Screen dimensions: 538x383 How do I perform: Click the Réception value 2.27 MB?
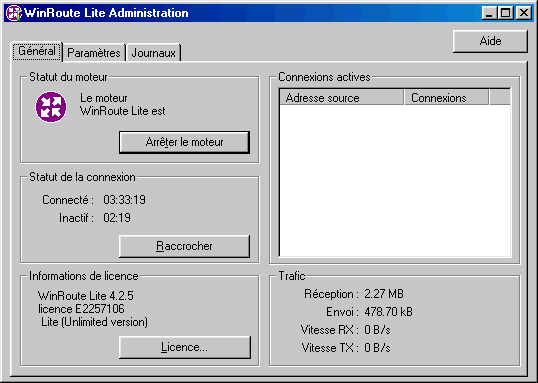click(384, 294)
